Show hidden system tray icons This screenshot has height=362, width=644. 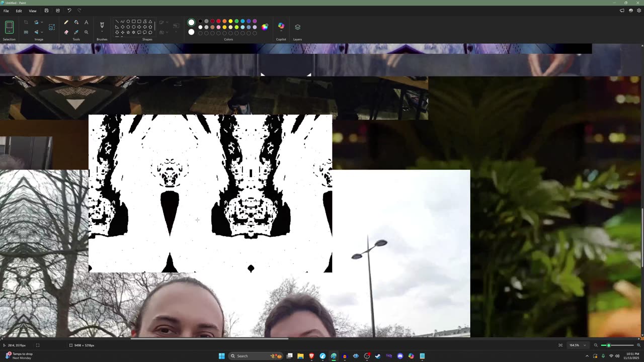(587, 356)
